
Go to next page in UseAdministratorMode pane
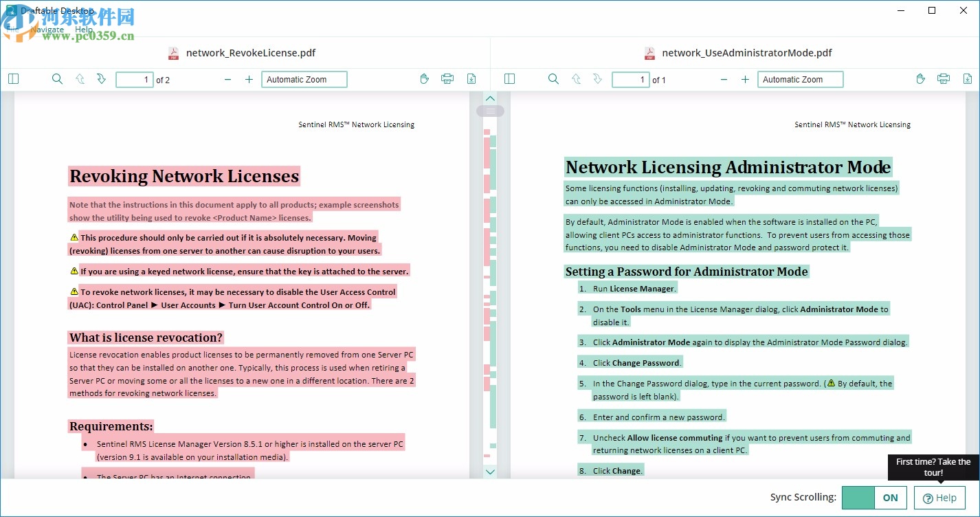(597, 79)
